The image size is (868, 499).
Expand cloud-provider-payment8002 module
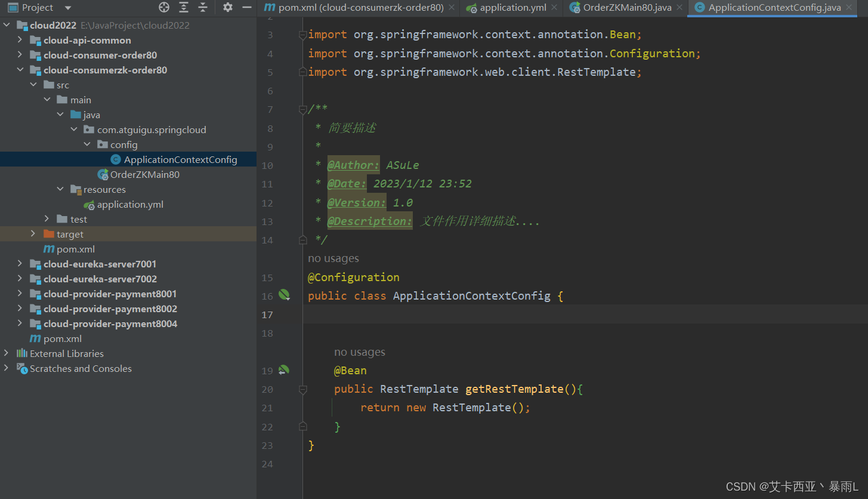(x=20, y=309)
